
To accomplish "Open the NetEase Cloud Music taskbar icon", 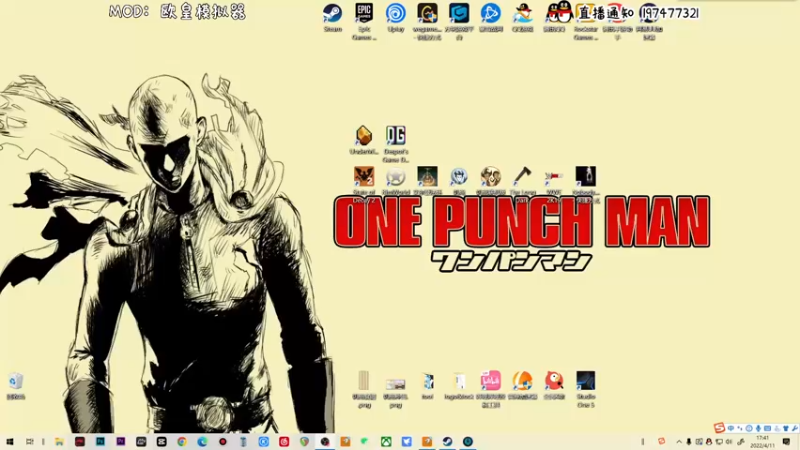I will point(284,442).
